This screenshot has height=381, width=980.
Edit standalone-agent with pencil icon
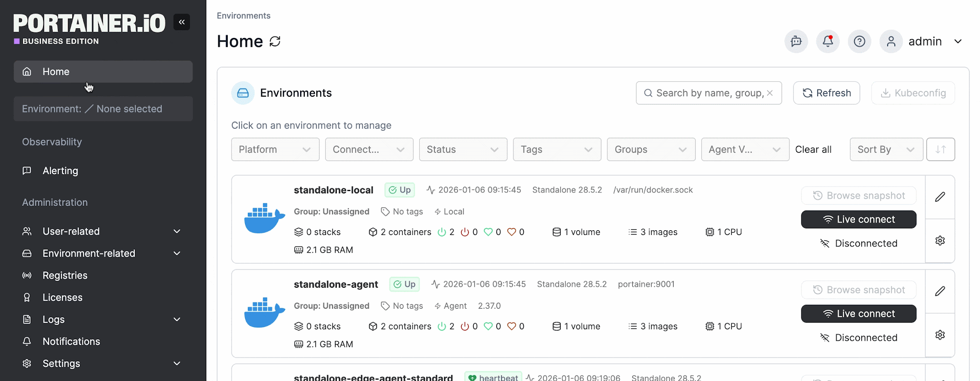coord(940,291)
